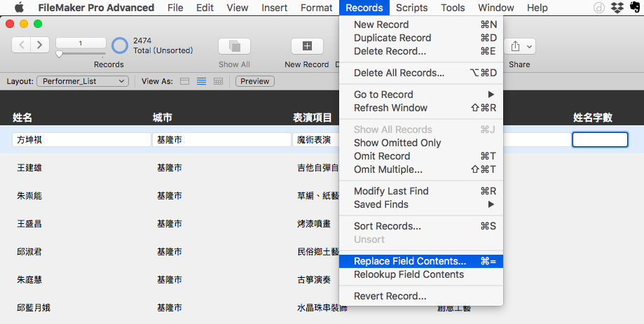The width and height of the screenshot is (644, 324).
Task: Click the 姓名 column header
Action: click(22, 118)
